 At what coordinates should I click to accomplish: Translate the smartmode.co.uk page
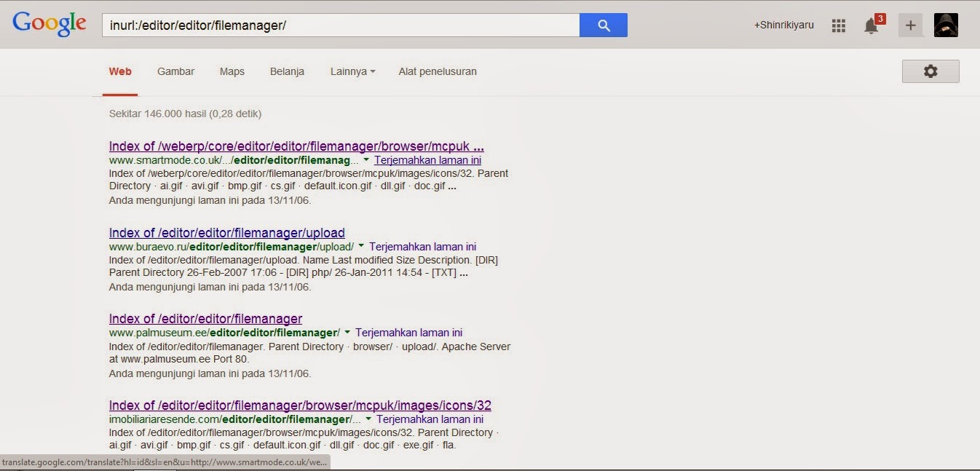tap(427, 160)
